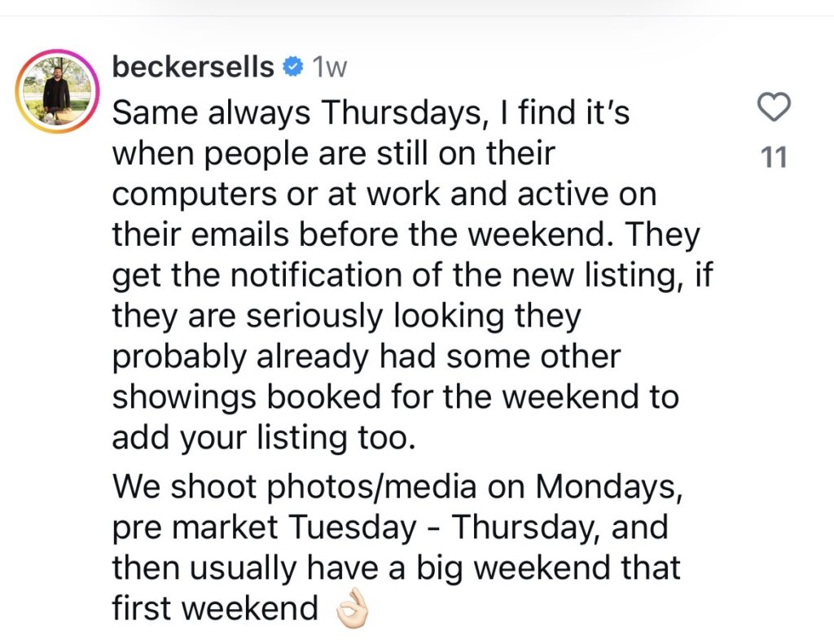Open the beckersells username link

(193, 67)
